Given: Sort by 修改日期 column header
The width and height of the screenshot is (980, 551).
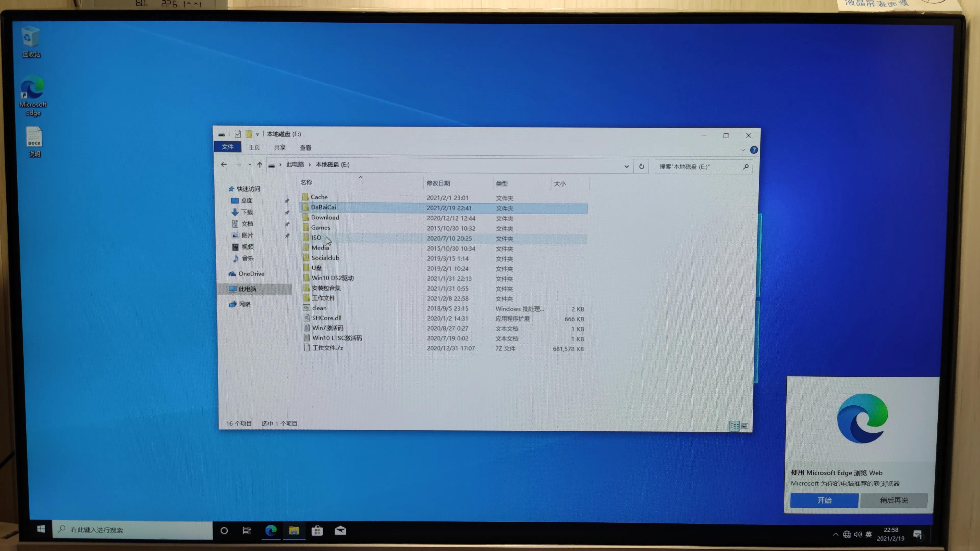Looking at the screenshot, I should pos(438,183).
